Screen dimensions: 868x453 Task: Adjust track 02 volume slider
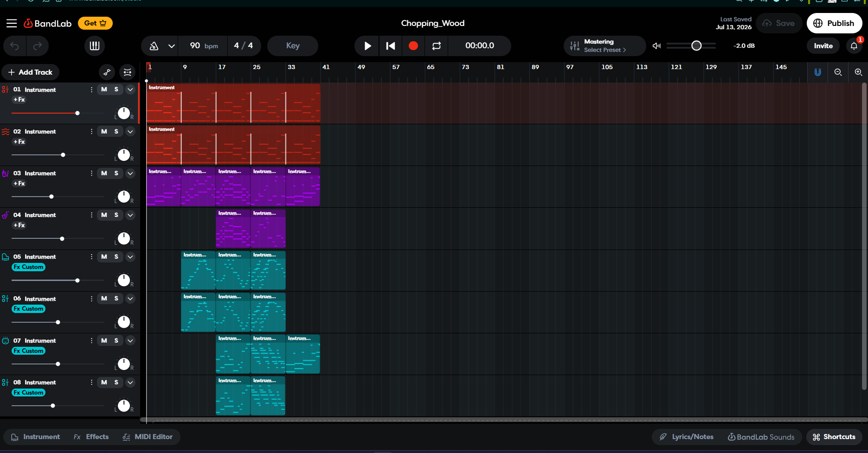(58, 155)
